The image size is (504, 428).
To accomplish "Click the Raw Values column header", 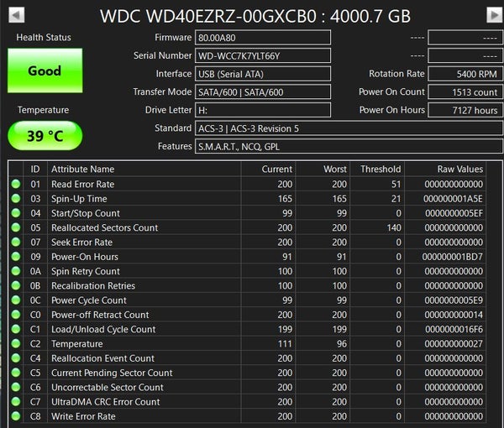I will [445, 170].
